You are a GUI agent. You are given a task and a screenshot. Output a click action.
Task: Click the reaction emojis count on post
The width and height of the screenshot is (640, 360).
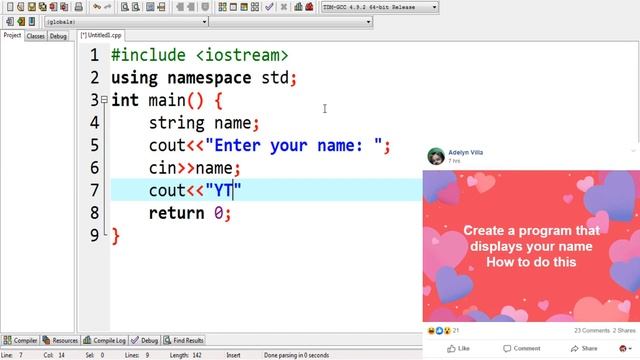tap(443, 331)
